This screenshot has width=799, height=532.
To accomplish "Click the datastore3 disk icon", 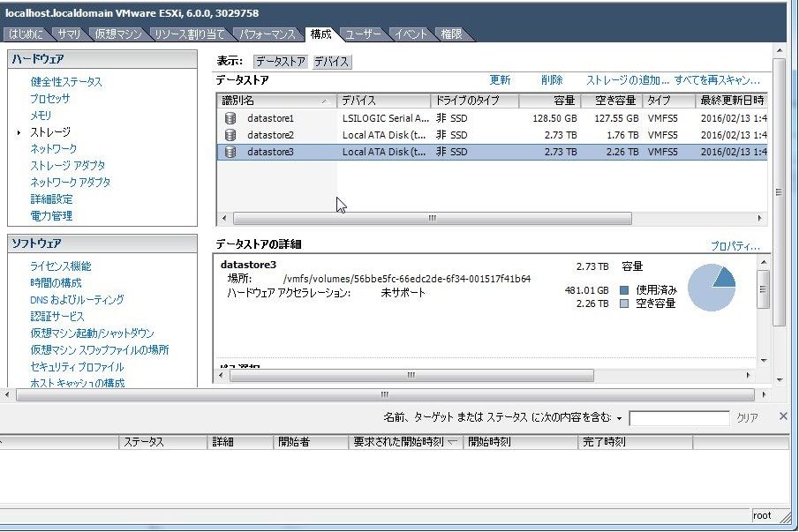I will coord(230,152).
